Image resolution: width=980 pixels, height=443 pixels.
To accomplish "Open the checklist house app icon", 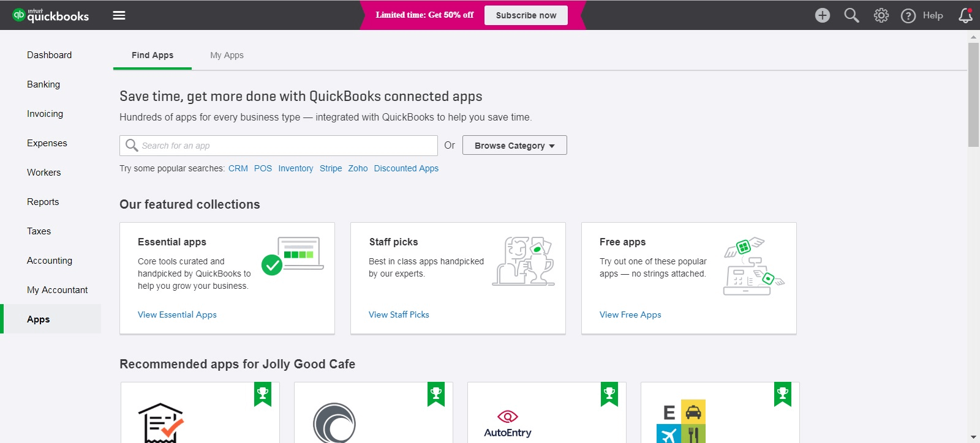I will coord(160,423).
